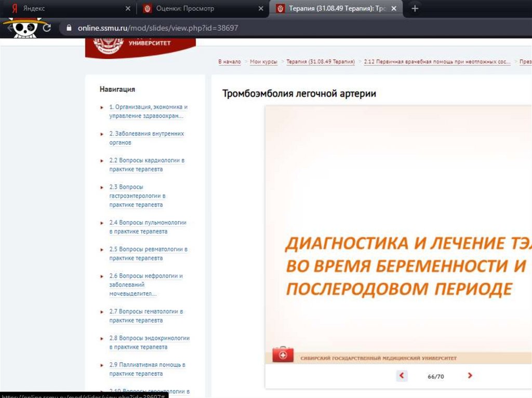
Task: Open a new browser tab with plus
Action: 415,9
